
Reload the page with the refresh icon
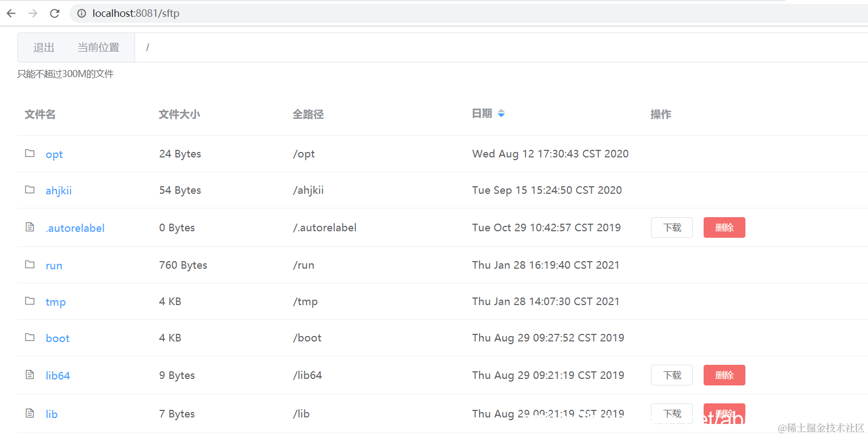54,13
